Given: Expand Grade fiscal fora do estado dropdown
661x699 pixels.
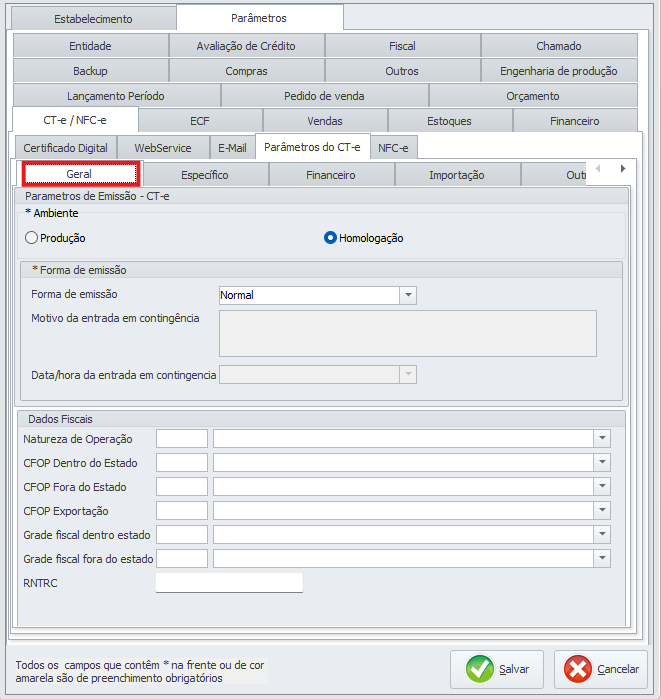Looking at the screenshot, I should (602, 559).
